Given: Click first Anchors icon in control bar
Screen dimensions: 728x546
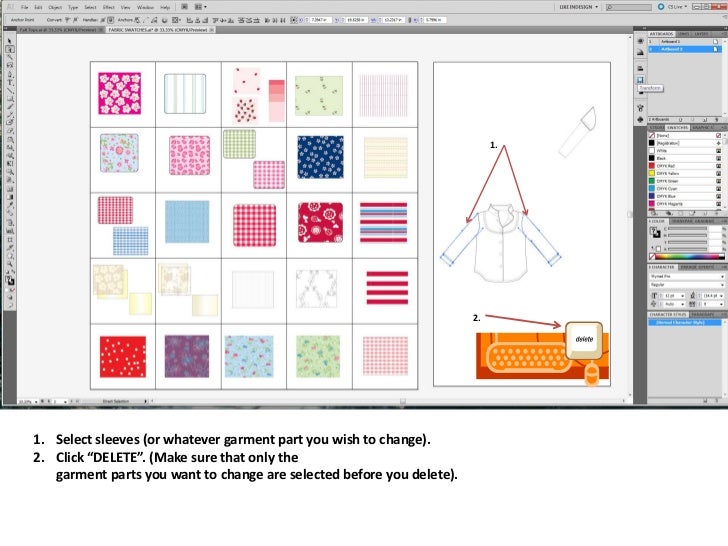Looking at the screenshot, I should point(137,20).
